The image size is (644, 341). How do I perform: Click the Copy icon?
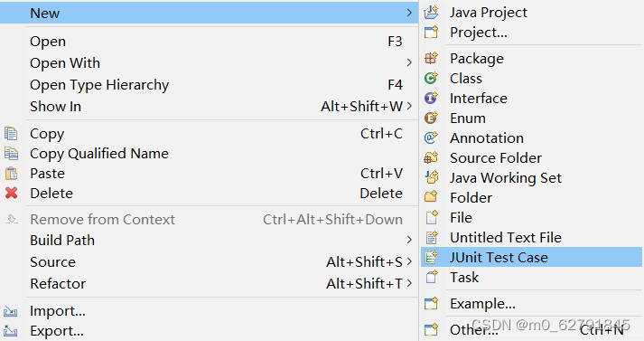tap(11, 134)
